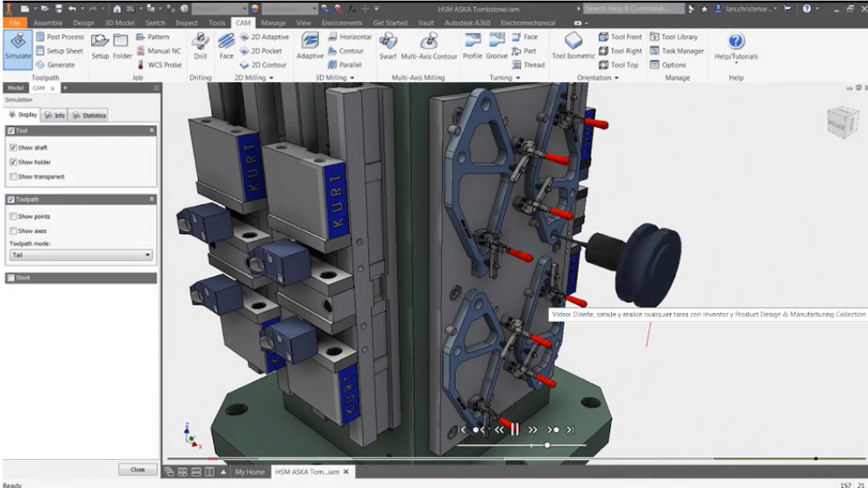The image size is (868, 488).
Task: Uncheck Show holder
Action: click(x=13, y=162)
